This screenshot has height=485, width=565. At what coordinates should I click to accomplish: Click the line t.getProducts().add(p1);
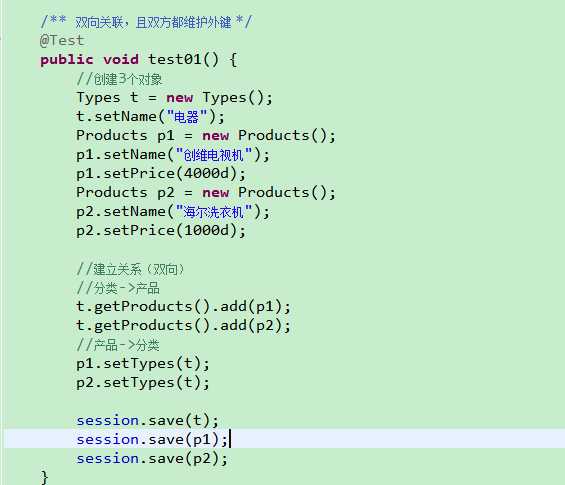point(183,307)
